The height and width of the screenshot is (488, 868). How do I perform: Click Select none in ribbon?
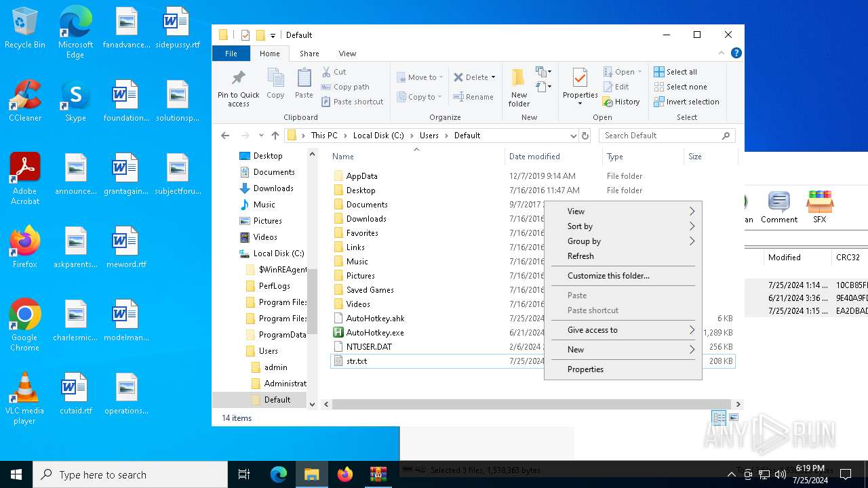[680, 87]
